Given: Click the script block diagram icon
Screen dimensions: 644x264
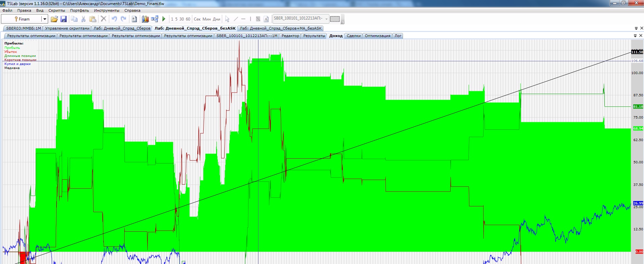Looking at the screenshot, I should pos(155,19).
